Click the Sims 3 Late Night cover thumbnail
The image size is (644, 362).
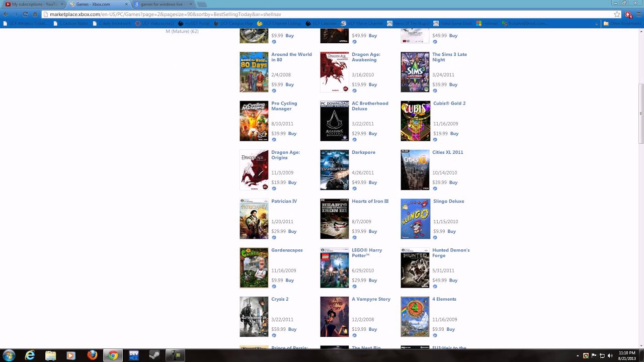pos(415,72)
